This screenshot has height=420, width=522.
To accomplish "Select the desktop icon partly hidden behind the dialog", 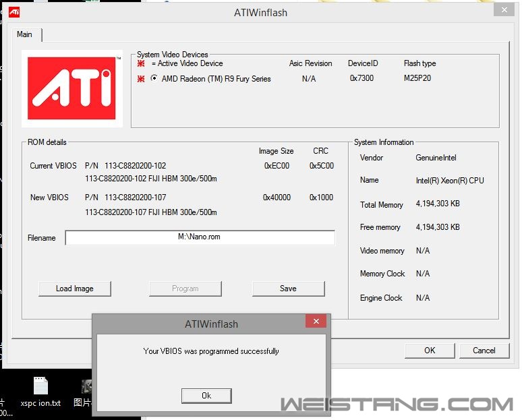I will 82,394.
